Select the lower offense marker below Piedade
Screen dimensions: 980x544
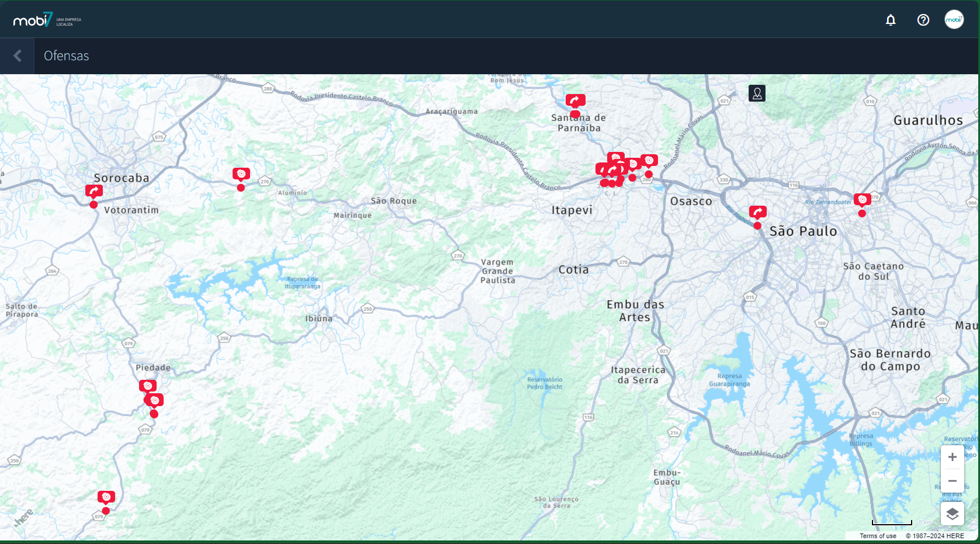pyautogui.click(x=155, y=401)
